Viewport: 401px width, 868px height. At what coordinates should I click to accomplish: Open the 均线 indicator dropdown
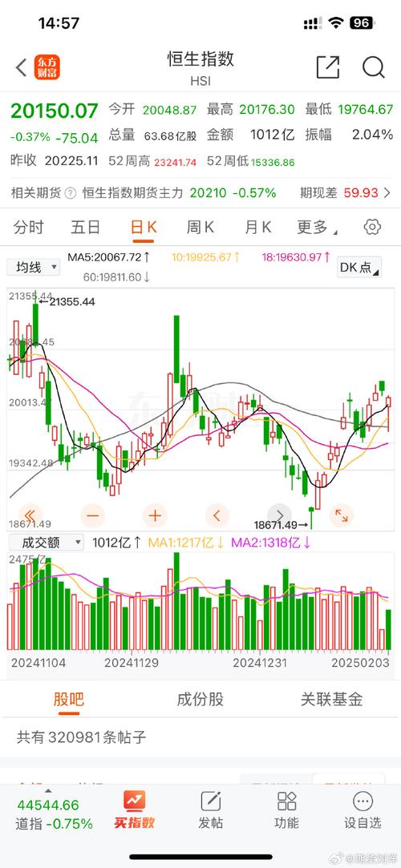pyautogui.click(x=33, y=268)
